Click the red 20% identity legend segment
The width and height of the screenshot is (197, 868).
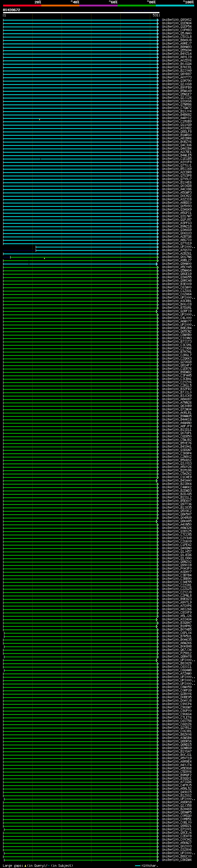coord(22,6)
